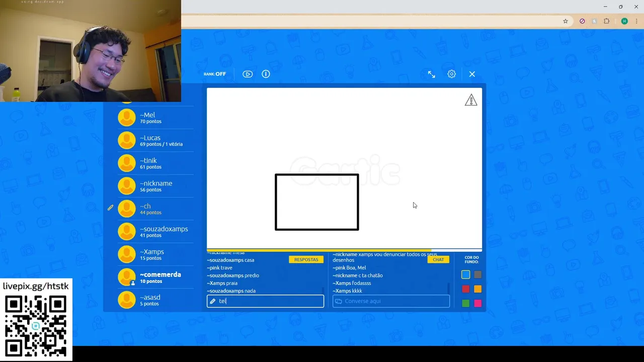
Task: Click the avatar of player ~tinik
Action: point(127,163)
